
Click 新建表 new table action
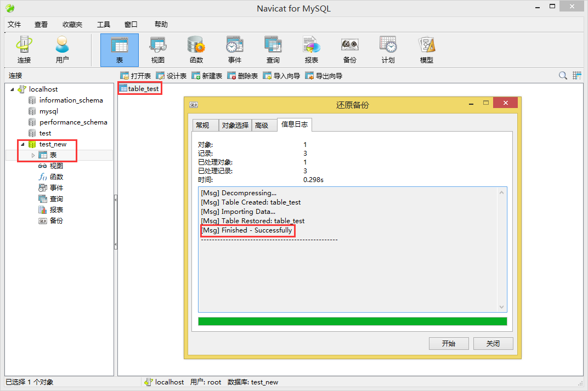tap(207, 76)
